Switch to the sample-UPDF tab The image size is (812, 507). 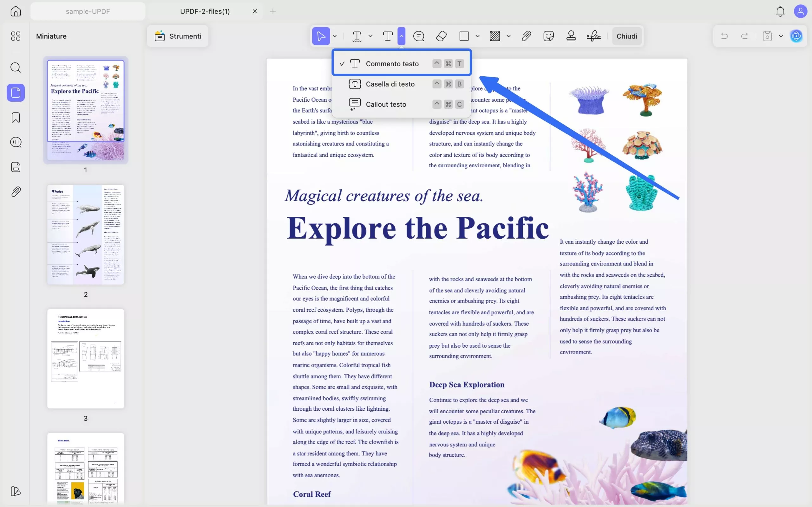pos(88,11)
